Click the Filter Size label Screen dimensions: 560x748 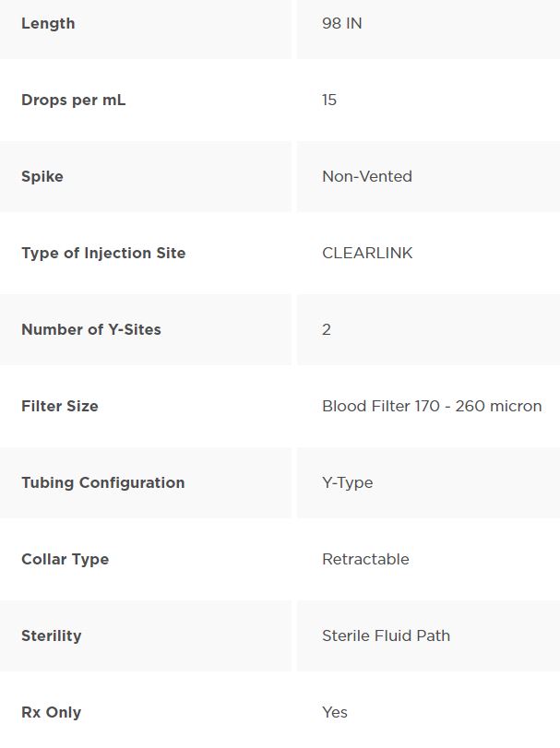tap(60, 406)
